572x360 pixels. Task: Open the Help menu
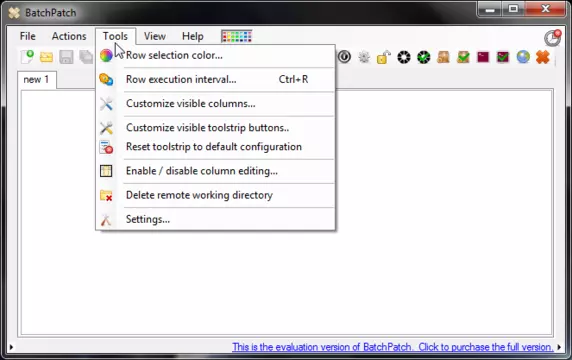[x=193, y=36]
